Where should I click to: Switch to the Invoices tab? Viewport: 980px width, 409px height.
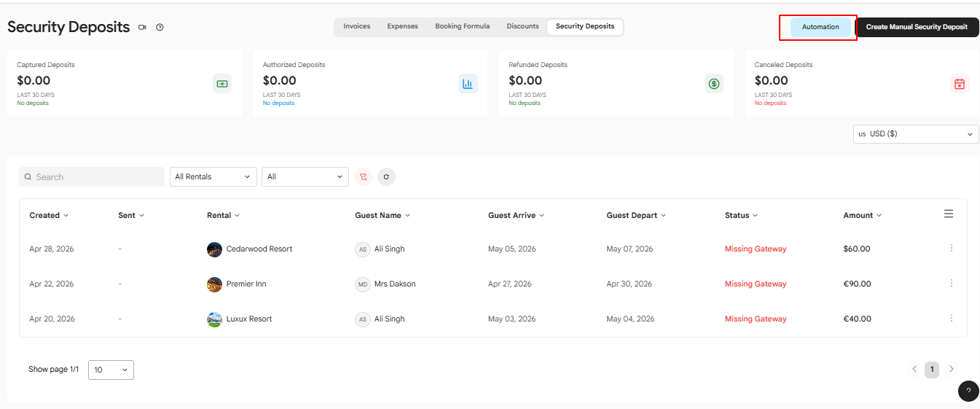point(357,26)
